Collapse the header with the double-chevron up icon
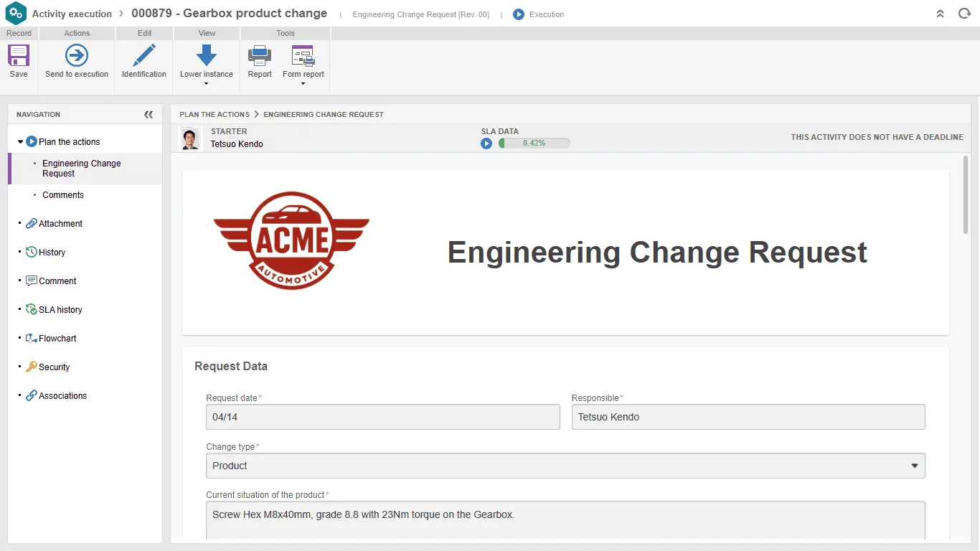The image size is (980, 551). 940,14
